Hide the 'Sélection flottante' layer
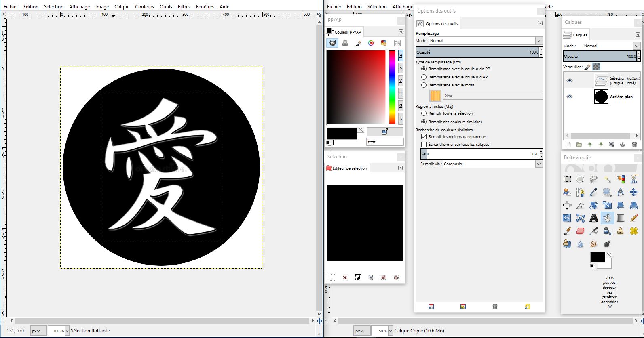Screen dimensions: 644x338 570,80
